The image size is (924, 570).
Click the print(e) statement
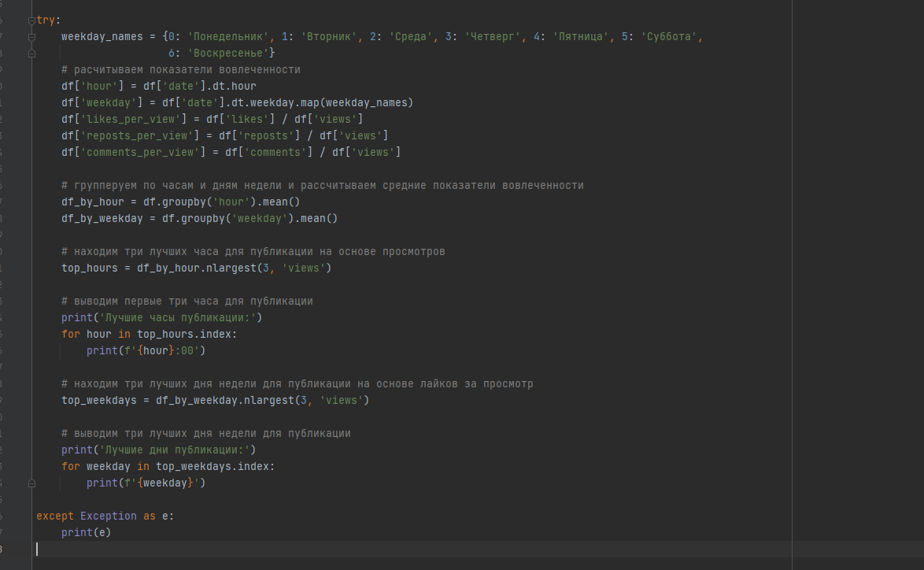87,533
